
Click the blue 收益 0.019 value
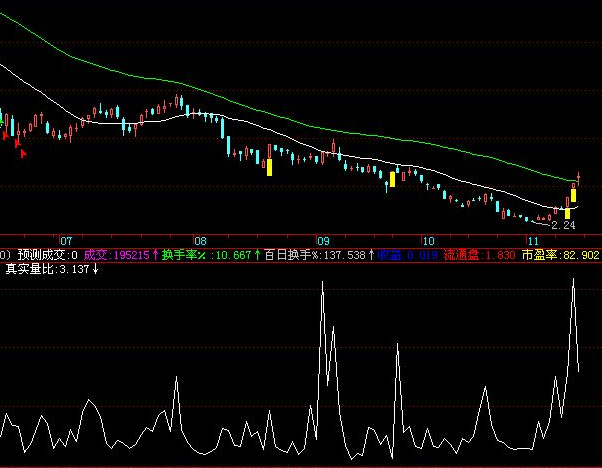[407, 255]
